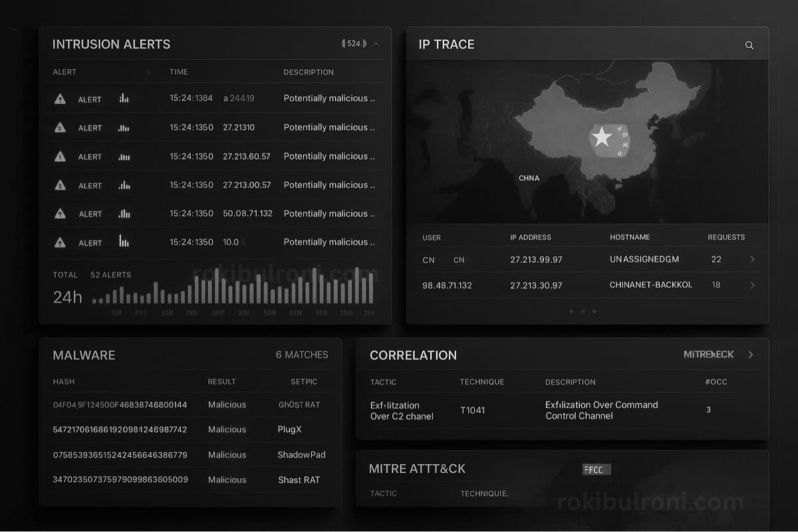Sort by #OCC column header
The height and width of the screenshot is (532, 798).
point(716,382)
